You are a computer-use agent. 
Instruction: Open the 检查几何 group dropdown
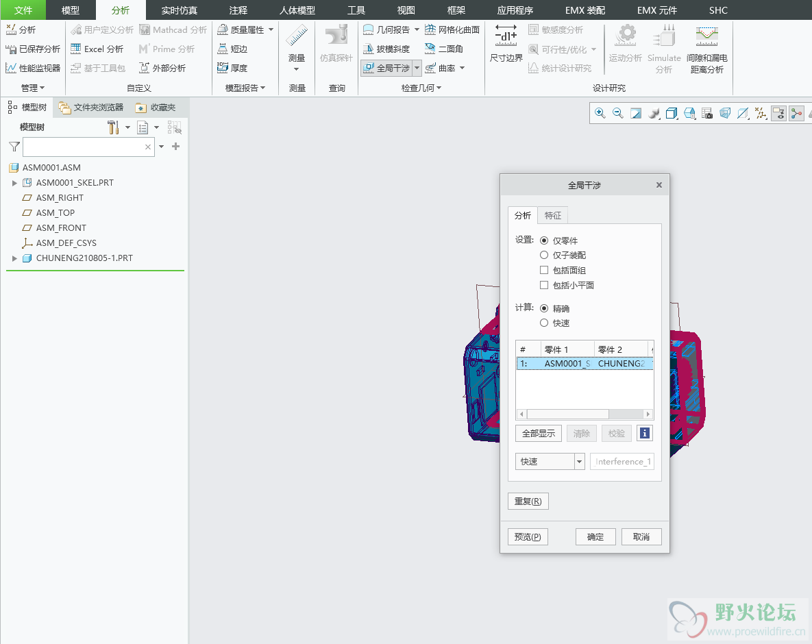tap(421, 88)
